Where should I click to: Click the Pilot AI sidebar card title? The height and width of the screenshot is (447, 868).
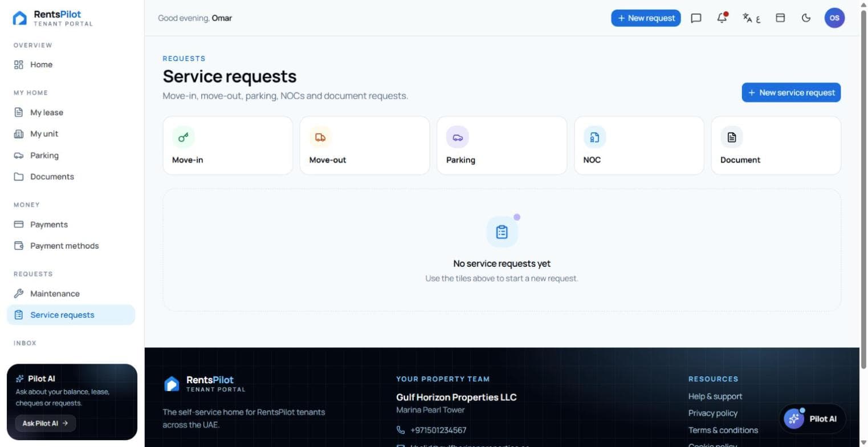coord(41,379)
